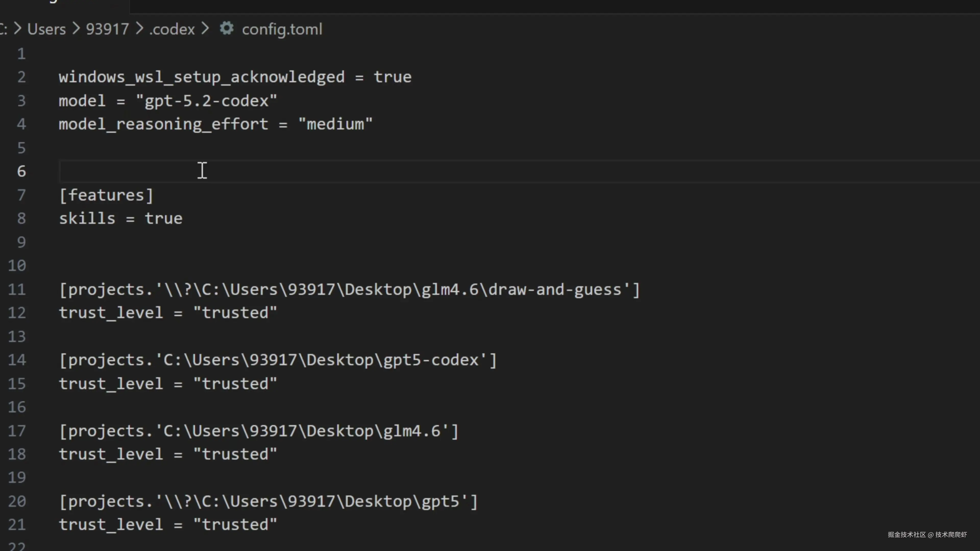The width and height of the screenshot is (980, 551).
Task: Click the 93917 breadcrumb folder
Action: point(107,29)
